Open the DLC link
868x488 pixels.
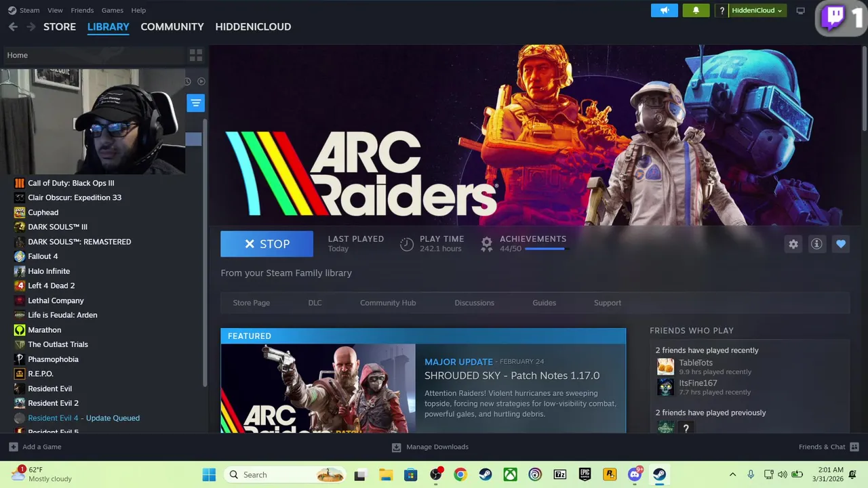(x=315, y=303)
